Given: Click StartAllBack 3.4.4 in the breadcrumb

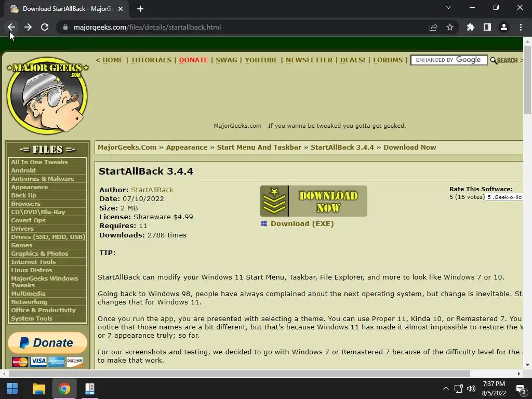Looking at the screenshot, I should [342, 147].
